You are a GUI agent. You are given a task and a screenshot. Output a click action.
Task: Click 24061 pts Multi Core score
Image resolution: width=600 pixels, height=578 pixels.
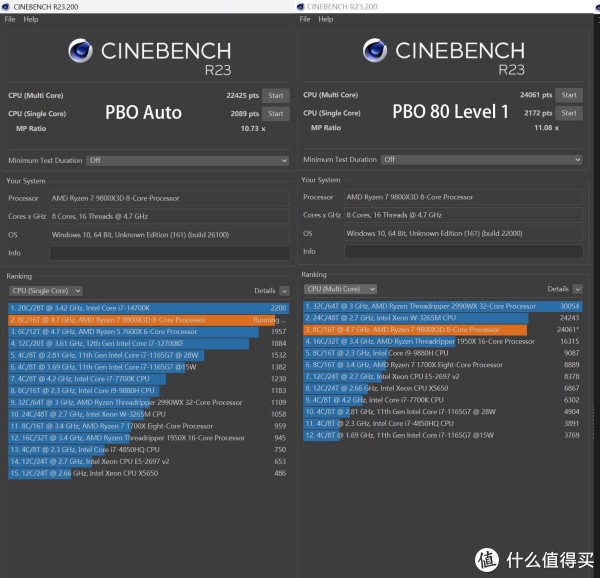tap(536, 95)
